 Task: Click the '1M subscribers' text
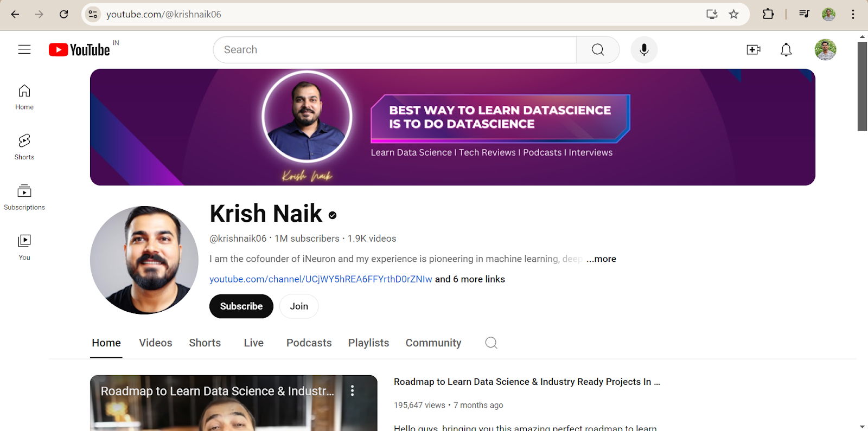pos(307,239)
